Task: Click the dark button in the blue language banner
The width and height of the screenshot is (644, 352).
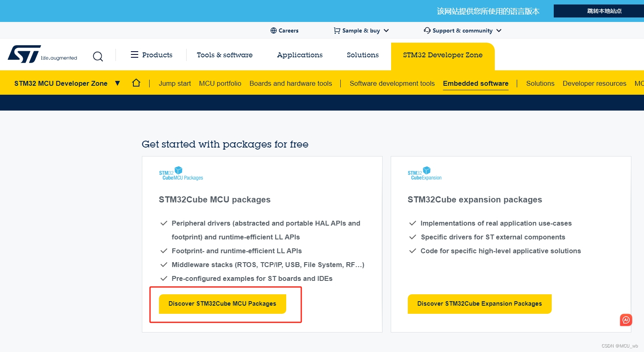Action: 599,11
